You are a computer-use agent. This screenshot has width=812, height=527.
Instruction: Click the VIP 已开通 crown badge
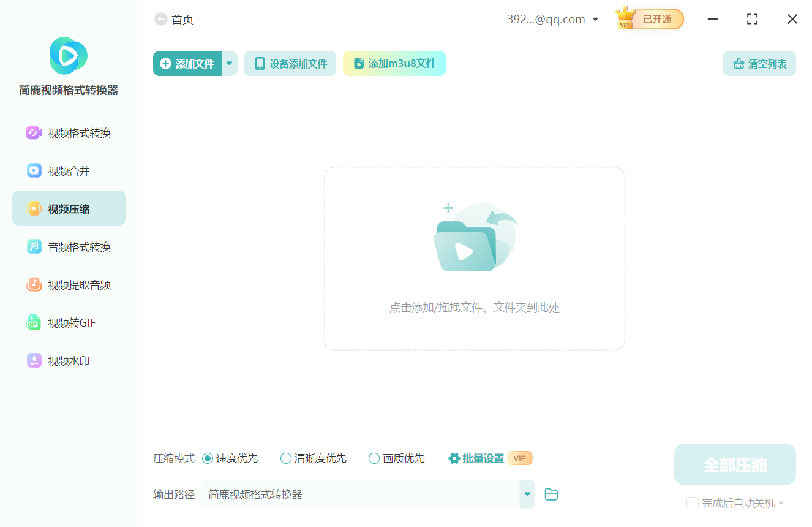(648, 19)
